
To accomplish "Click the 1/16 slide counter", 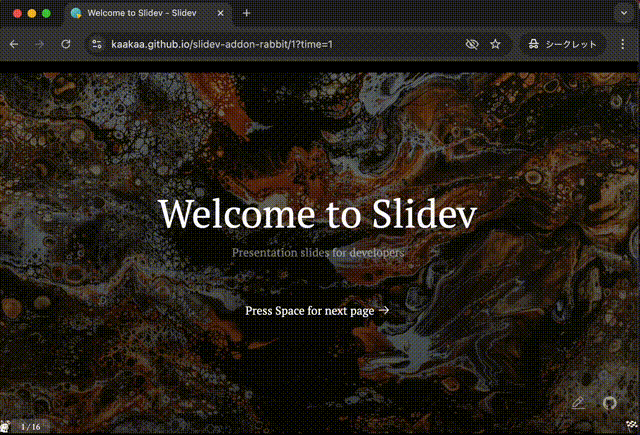I will [x=31, y=427].
